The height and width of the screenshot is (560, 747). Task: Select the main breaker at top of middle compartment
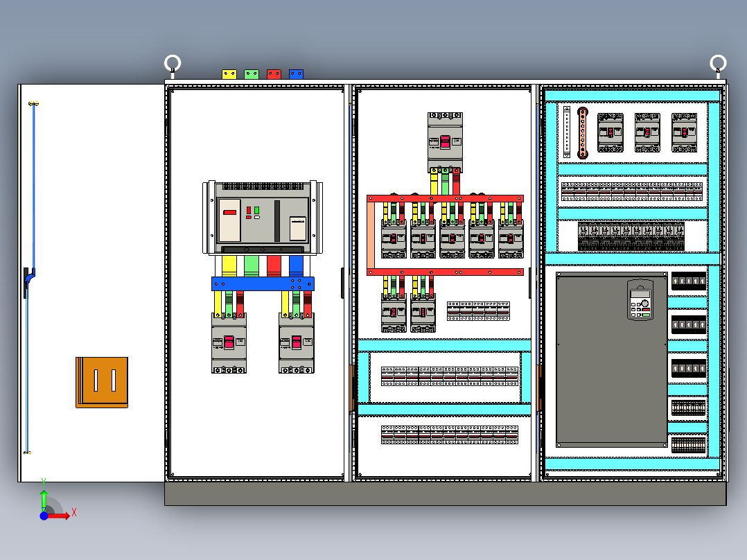click(445, 143)
